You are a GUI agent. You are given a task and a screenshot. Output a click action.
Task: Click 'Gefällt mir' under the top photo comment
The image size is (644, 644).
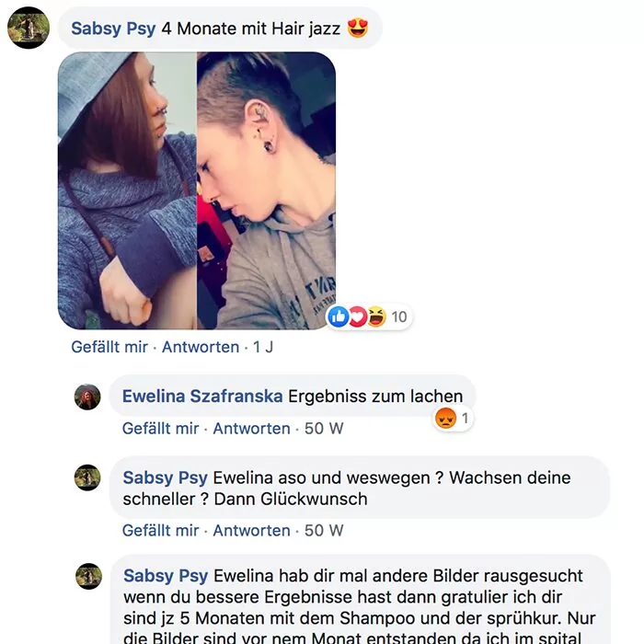pyautogui.click(x=109, y=347)
